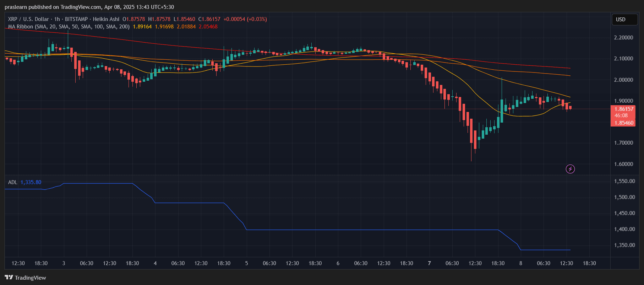This screenshot has height=285, width=644.
Task: Click the 1,550.00 ADL axis label
Action: 625,181
